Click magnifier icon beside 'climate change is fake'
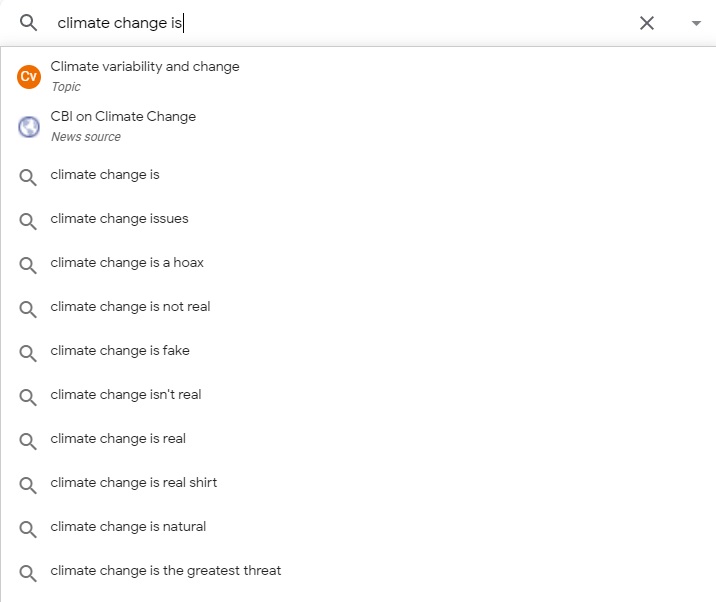716x602 pixels. coord(28,353)
